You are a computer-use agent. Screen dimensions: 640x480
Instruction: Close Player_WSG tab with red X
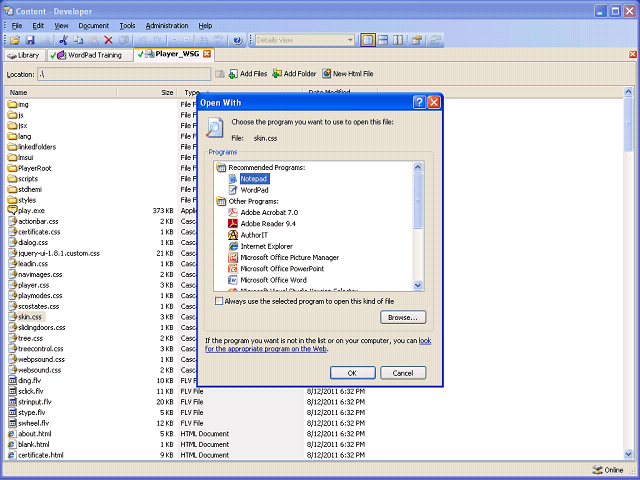207,54
